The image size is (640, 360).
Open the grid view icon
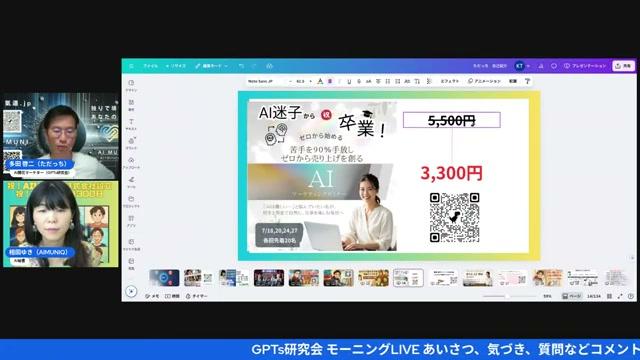click(x=609, y=296)
